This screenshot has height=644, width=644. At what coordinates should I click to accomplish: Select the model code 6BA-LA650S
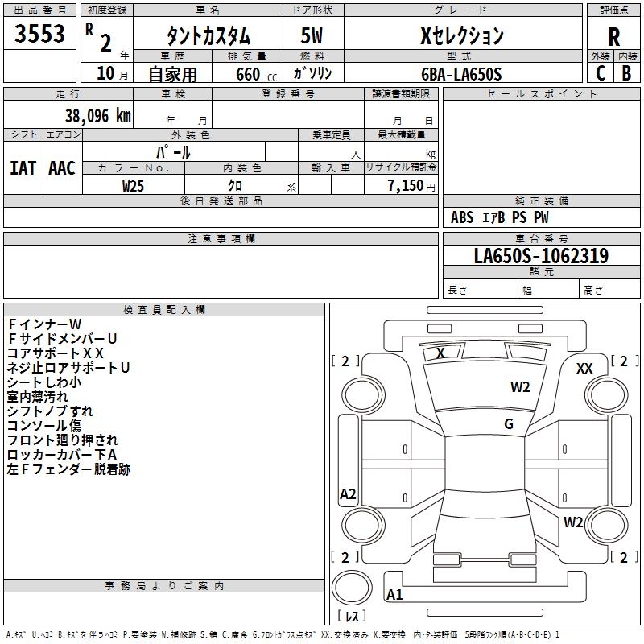pyautogui.click(x=462, y=74)
